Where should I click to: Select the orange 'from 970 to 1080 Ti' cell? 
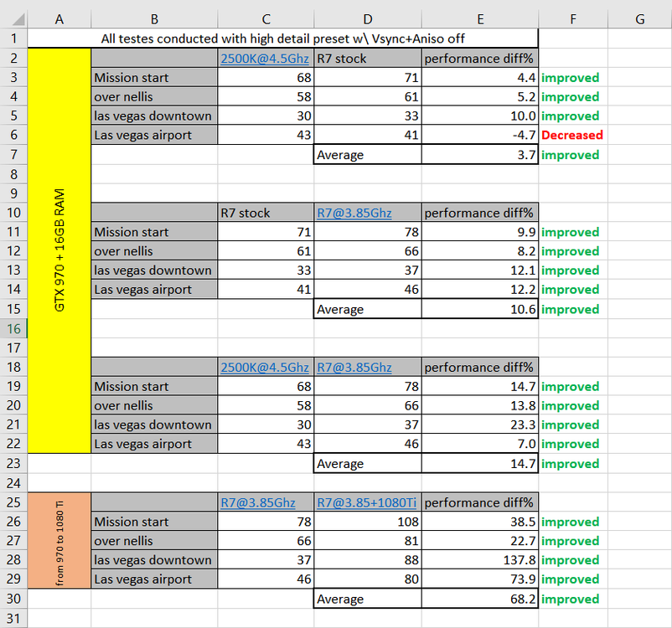pos(59,540)
